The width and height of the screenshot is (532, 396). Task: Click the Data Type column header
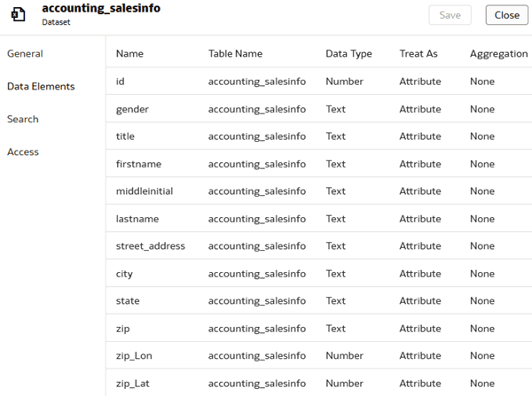348,53
